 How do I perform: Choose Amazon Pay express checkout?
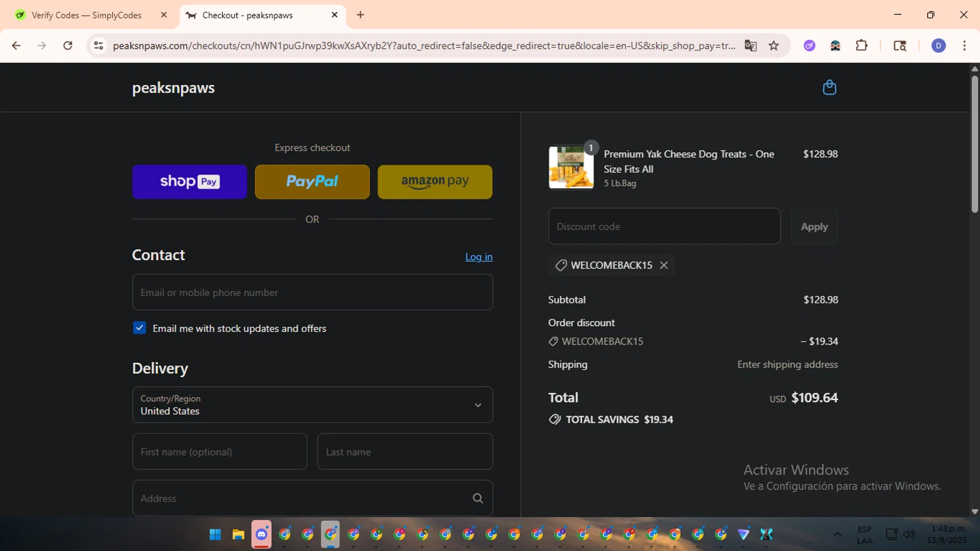pyautogui.click(x=435, y=182)
